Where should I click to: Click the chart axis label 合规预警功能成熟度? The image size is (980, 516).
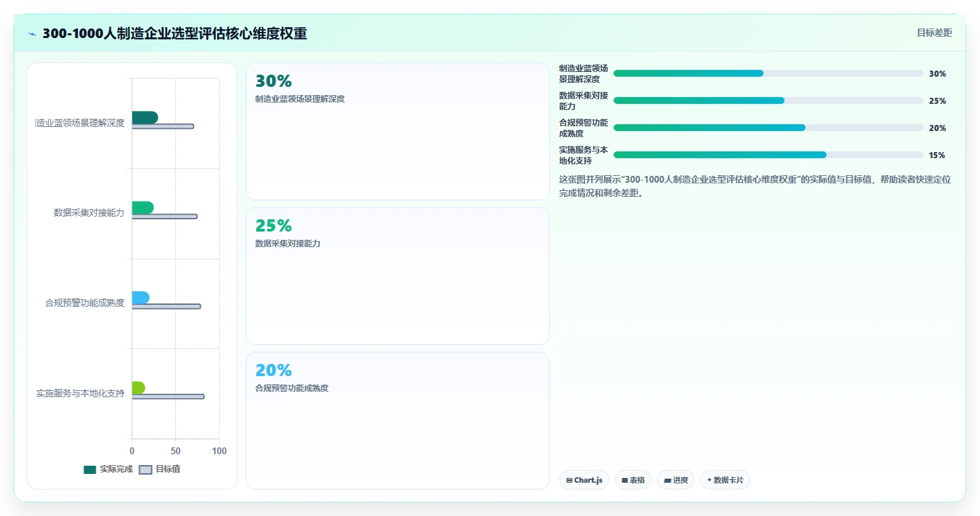[x=85, y=303]
